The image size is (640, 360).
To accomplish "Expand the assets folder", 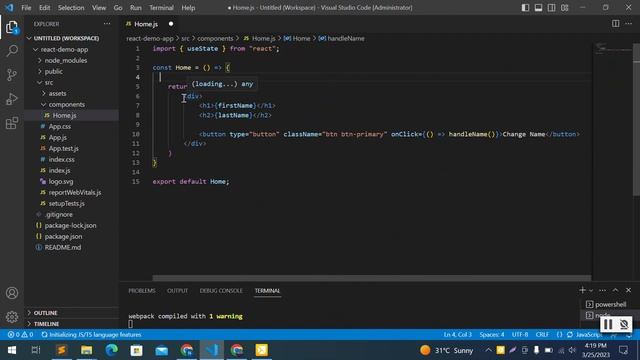I will [x=57, y=93].
